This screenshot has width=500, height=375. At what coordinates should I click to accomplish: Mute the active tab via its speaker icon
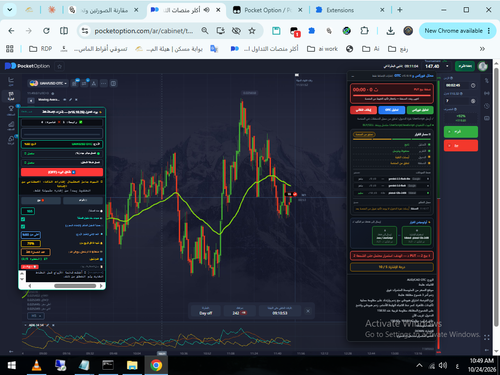pyautogui.click(x=207, y=10)
